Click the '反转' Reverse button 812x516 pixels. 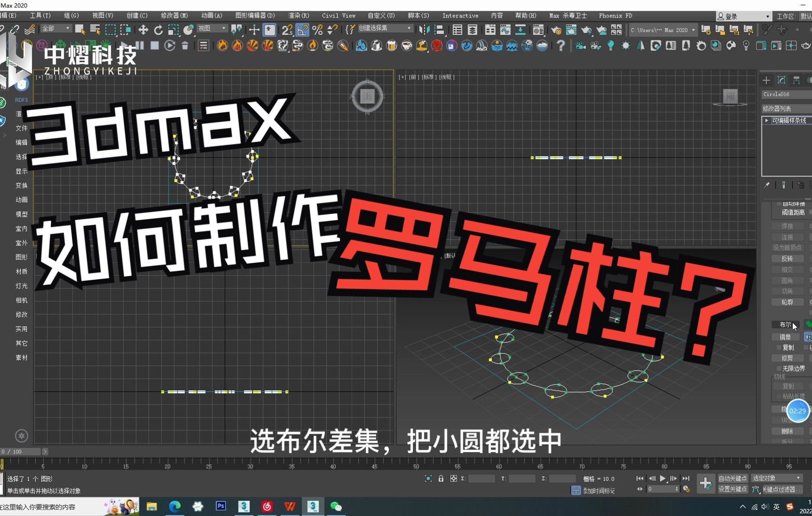(x=787, y=259)
